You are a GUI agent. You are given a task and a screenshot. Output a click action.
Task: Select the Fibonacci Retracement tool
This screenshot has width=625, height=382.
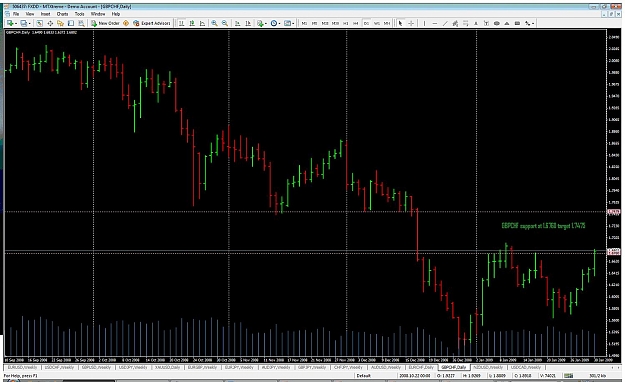465,23
